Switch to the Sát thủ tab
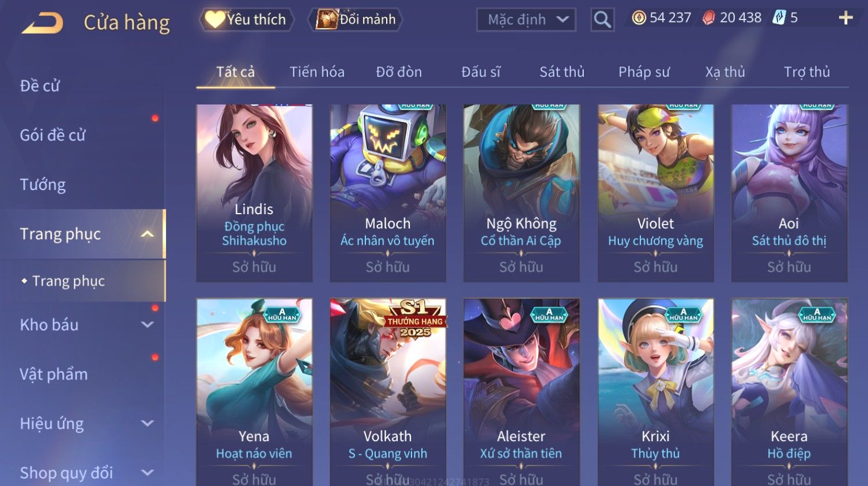Image resolution: width=868 pixels, height=486 pixels. [x=562, y=72]
